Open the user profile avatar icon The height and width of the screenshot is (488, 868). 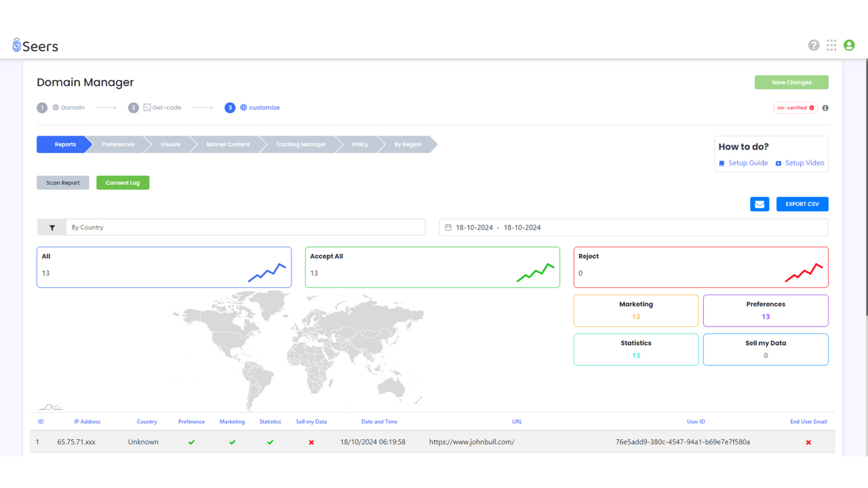click(849, 45)
